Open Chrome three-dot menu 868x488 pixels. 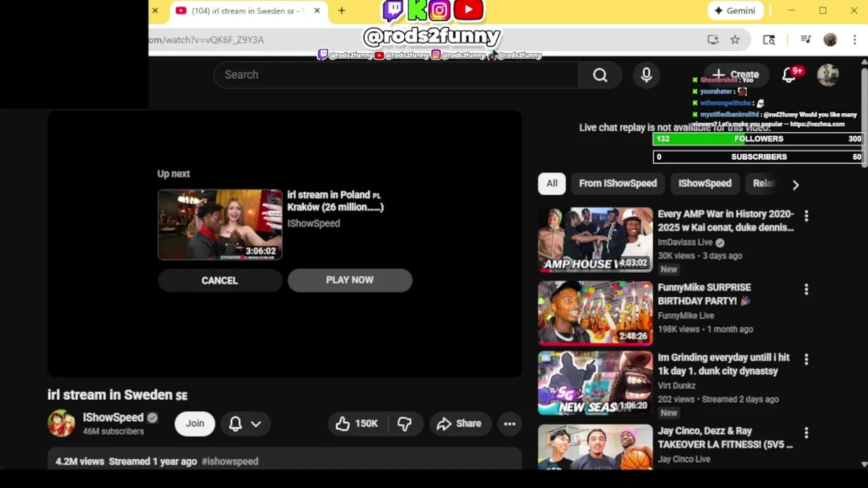click(x=854, y=40)
